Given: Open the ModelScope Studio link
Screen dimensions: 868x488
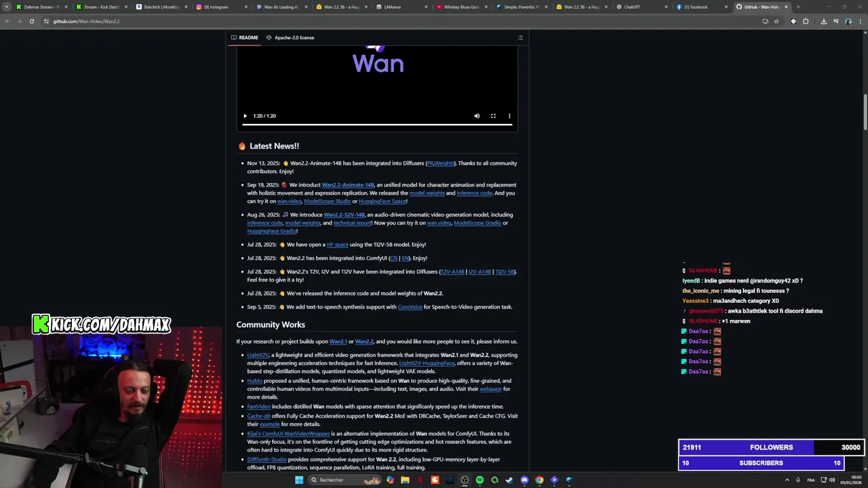Looking at the screenshot, I should [327, 201].
